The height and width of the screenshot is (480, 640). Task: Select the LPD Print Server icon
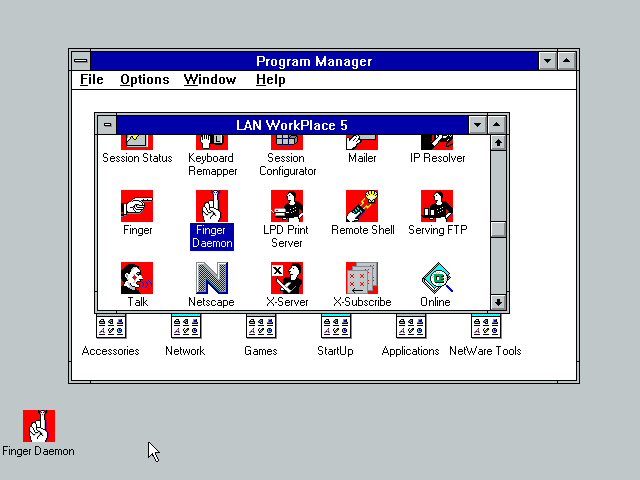click(x=287, y=206)
